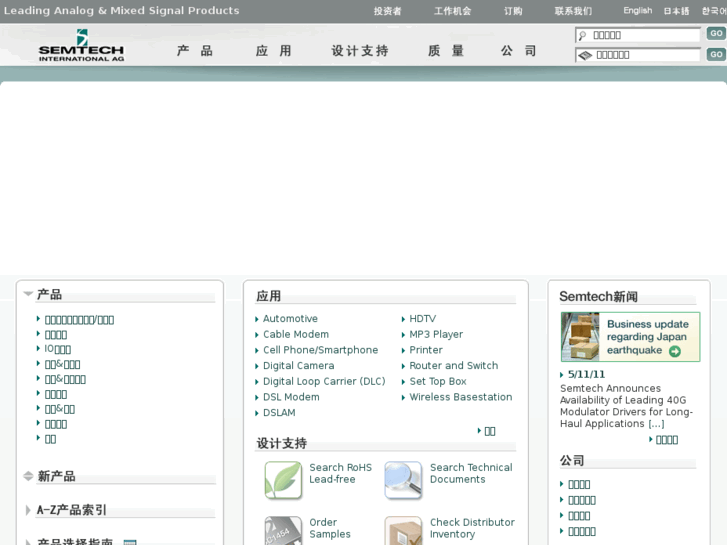This screenshot has width=727, height=545.
Task: Open the Cable Modem application link
Action: 296,334
